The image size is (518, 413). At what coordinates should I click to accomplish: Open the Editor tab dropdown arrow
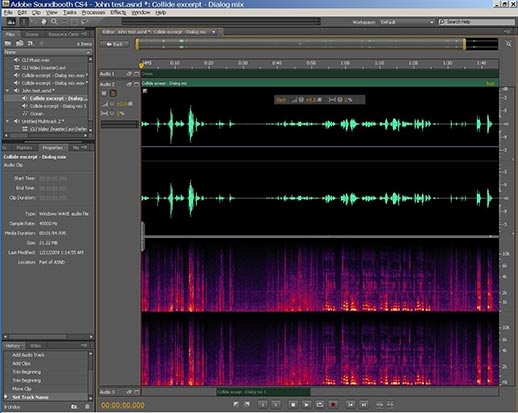pyautogui.click(x=214, y=32)
